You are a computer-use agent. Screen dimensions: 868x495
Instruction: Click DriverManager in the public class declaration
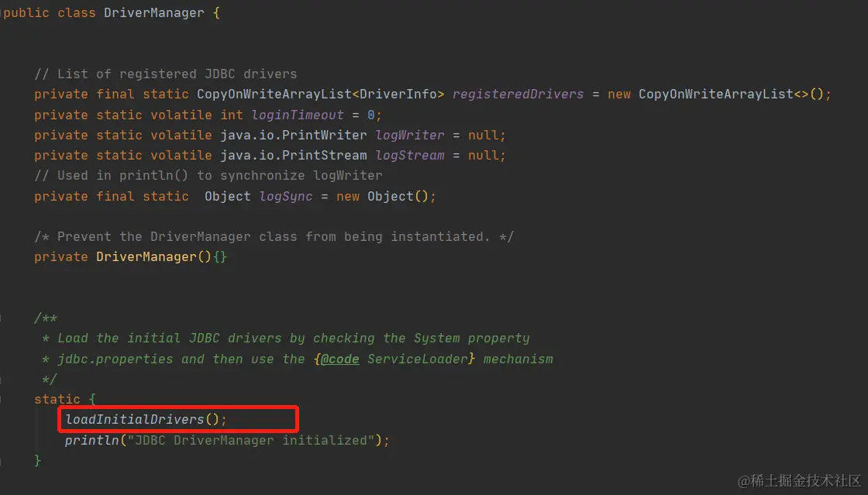(154, 12)
